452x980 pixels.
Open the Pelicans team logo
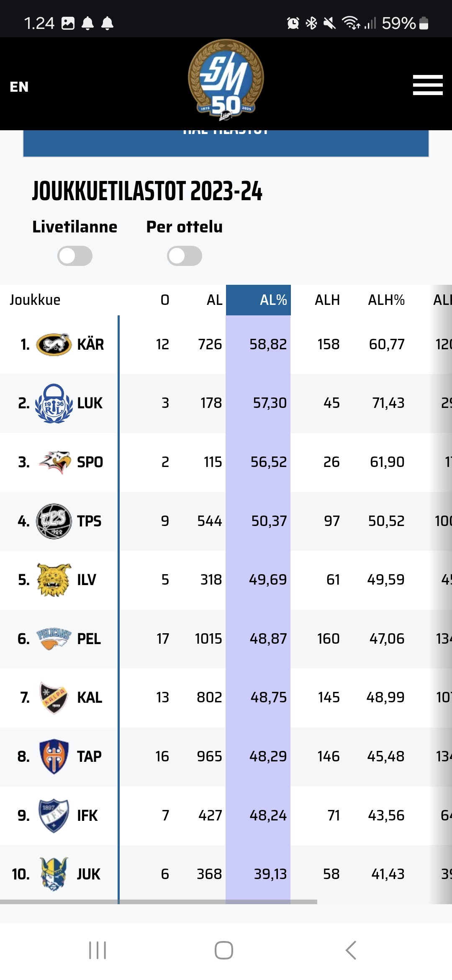pos(54,639)
